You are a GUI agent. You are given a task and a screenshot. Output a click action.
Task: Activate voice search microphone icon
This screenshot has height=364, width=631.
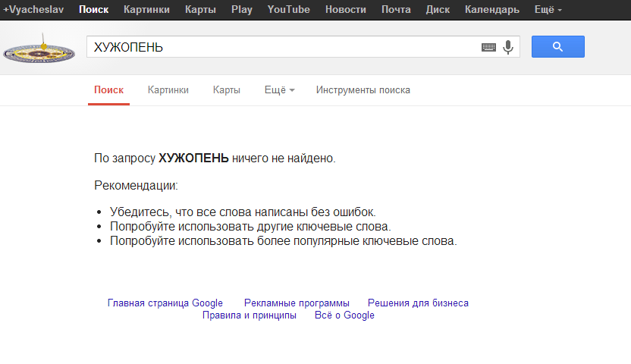(x=508, y=47)
